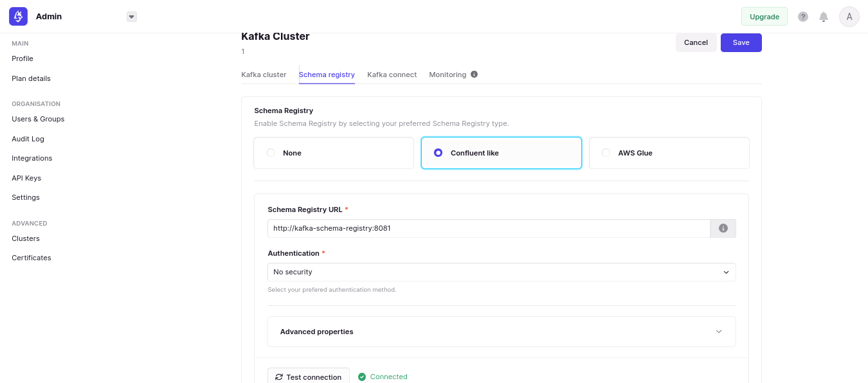Open the API Keys page
Image resolution: width=868 pixels, height=383 pixels.
(26, 178)
